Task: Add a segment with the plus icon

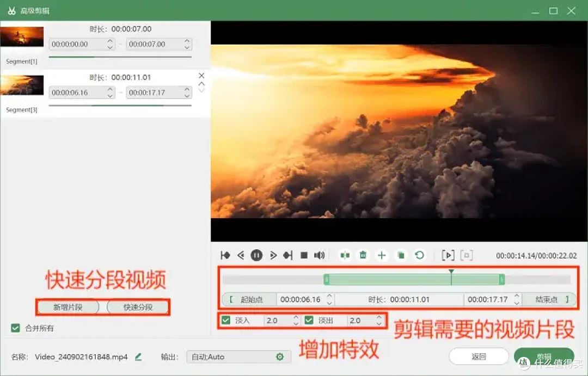Action: [x=382, y=255]
